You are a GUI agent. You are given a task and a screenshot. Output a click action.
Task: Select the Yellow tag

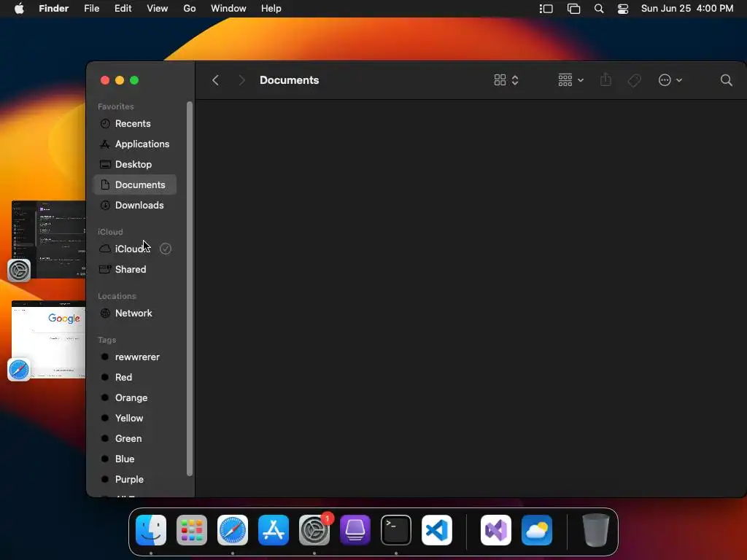pos(135,418)
